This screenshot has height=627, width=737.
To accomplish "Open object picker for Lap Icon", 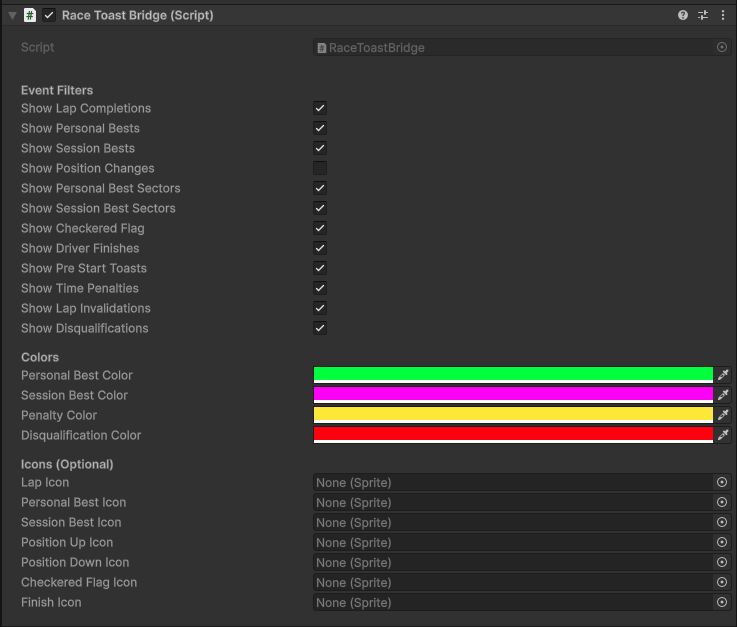I will point(722,482).
